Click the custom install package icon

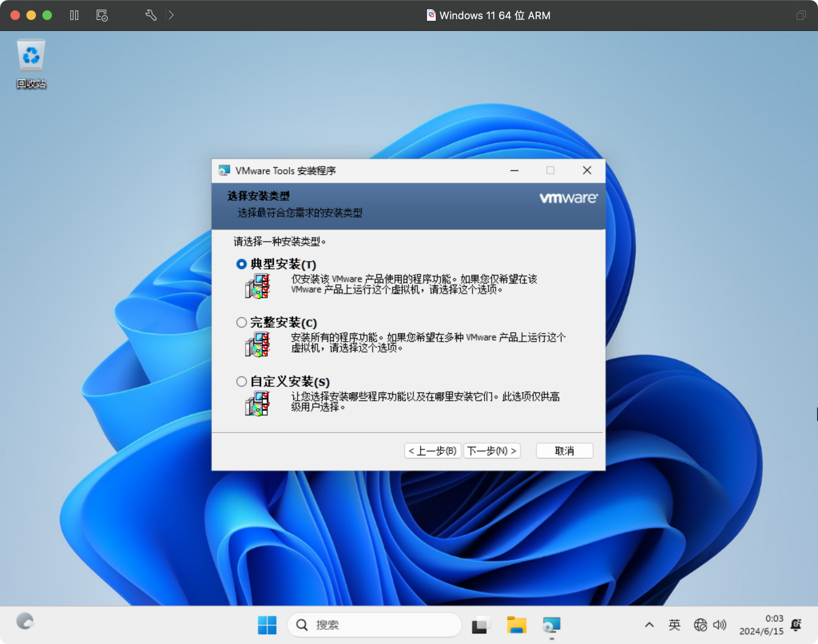click(258, 403)
